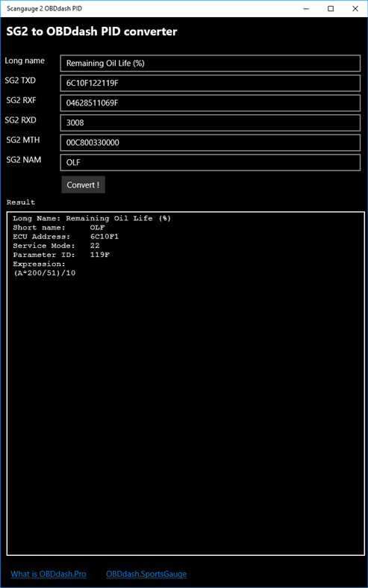Click the 'Result' heading label
The width and height of the screenshot is (368, 588).
click(x=21, y=202)
